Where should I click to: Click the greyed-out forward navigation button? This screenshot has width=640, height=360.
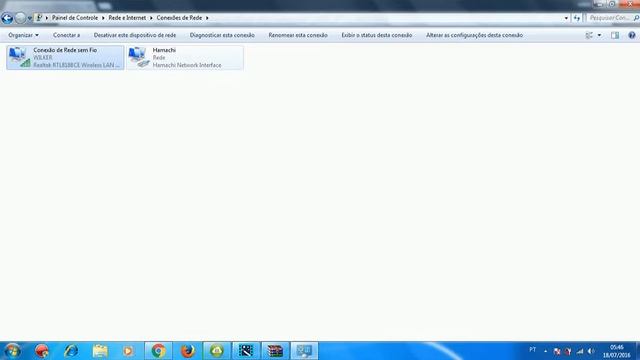pyautogui.click(x=20, y=18)
